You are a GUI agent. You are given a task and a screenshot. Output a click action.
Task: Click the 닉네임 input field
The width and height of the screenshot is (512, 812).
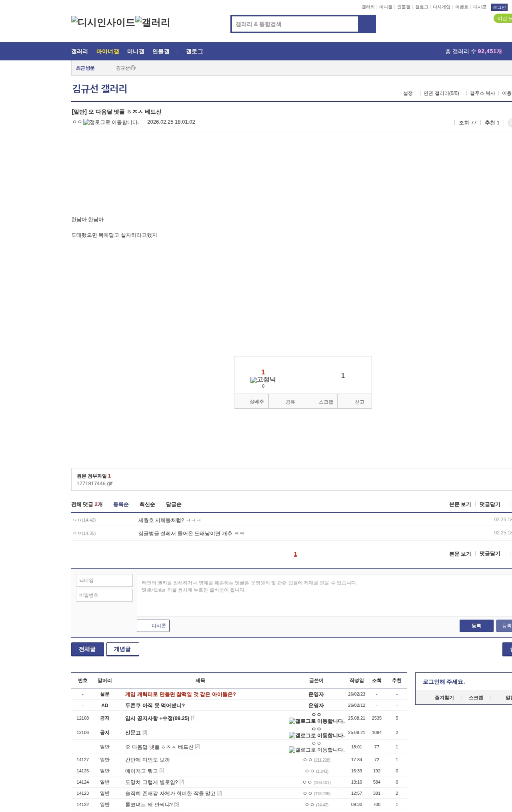(104, 580)
